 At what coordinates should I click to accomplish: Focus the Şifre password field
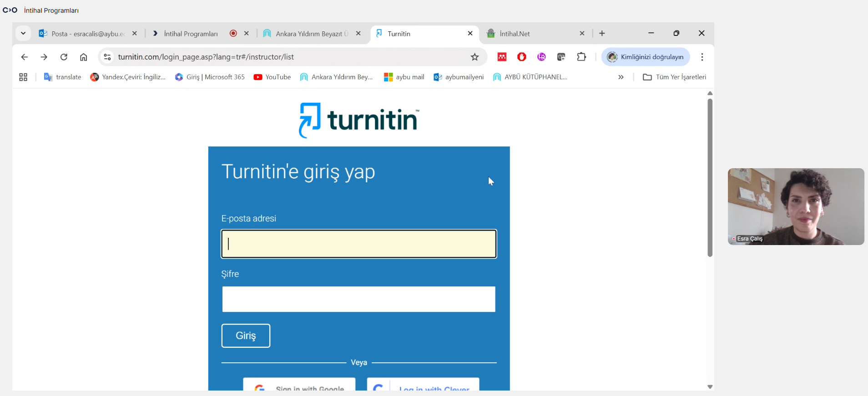click(x=359, y=299)
